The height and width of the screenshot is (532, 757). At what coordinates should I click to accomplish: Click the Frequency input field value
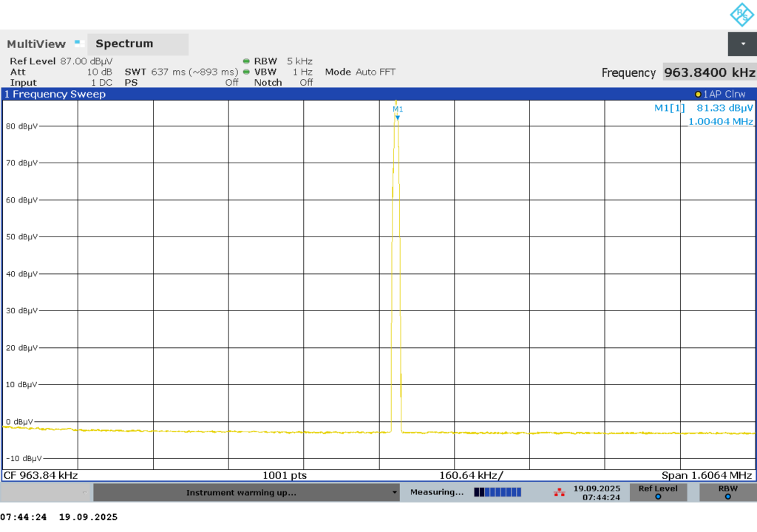point(709,72)
